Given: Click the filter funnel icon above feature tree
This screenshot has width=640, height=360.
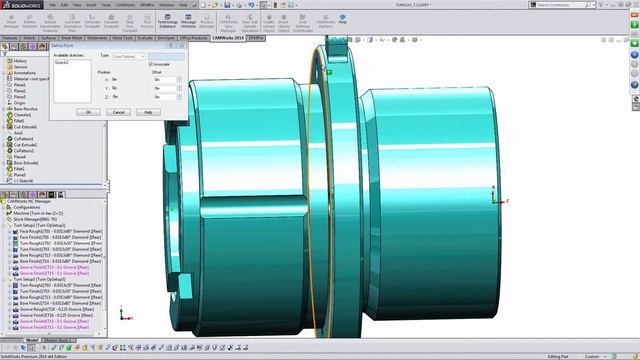Looking at the screenshot, I should pos(4,54).
